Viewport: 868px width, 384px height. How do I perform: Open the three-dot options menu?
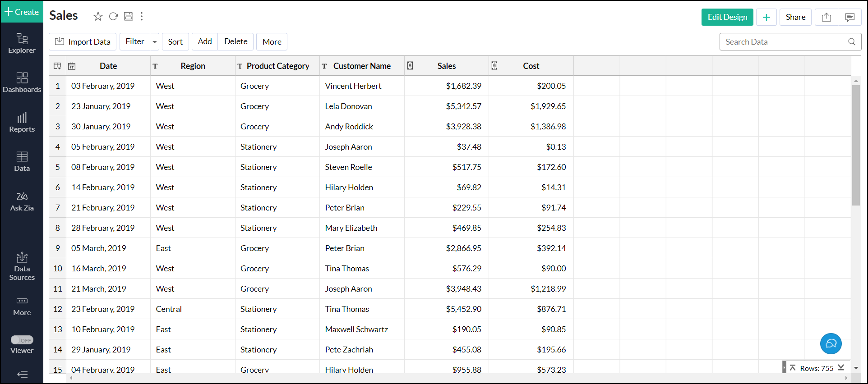click(x=142, y=17)
